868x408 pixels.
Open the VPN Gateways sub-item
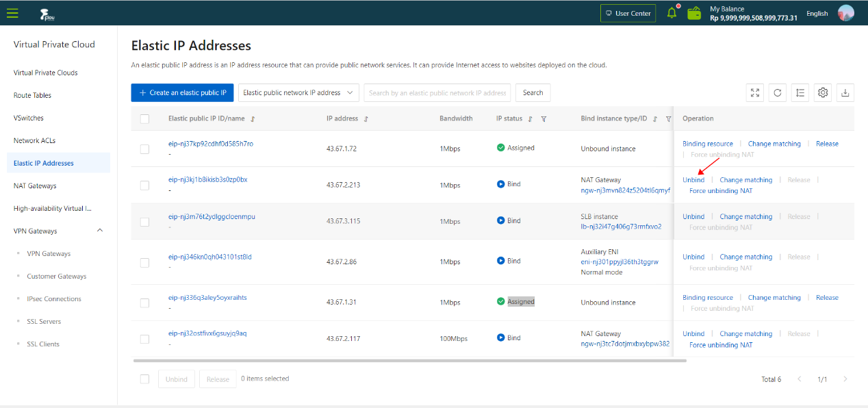pos(49,253)
